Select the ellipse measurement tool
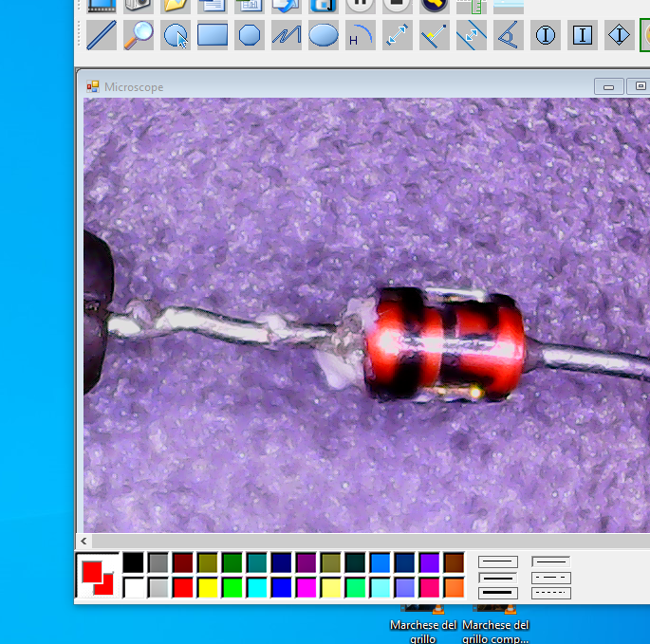This screenshot has width=650, height=644. click(x=324, y=35)
